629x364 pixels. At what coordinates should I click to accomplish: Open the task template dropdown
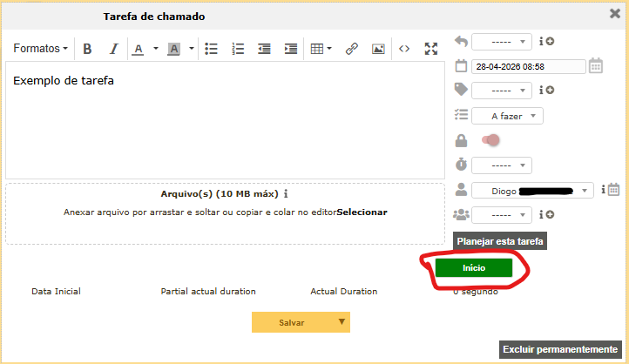coord(502,42)
